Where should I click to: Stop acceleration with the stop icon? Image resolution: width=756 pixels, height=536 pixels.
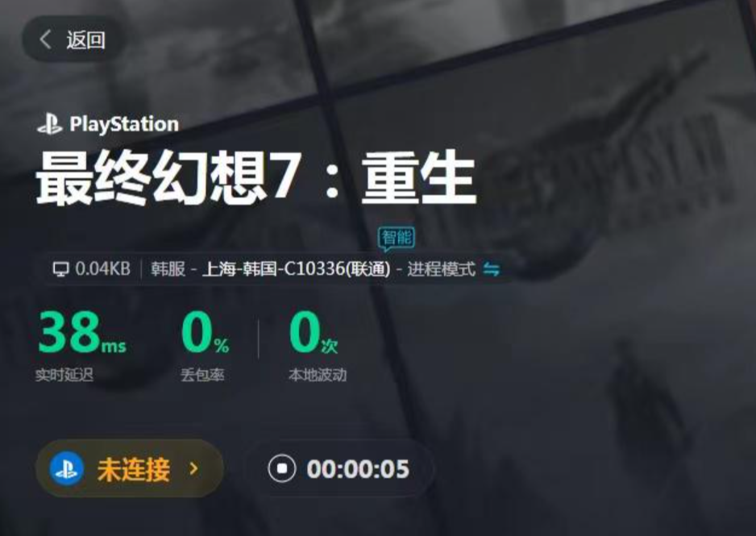(281, 468)
